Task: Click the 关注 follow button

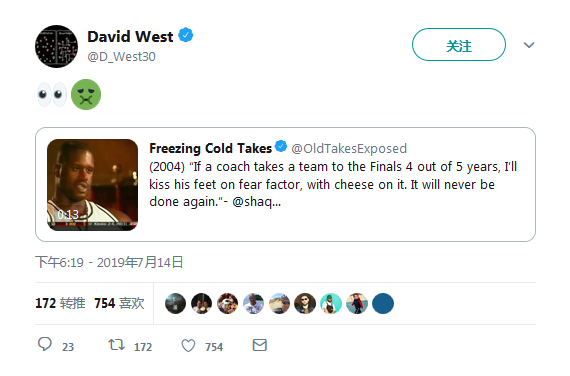Action: coord(459,44)
